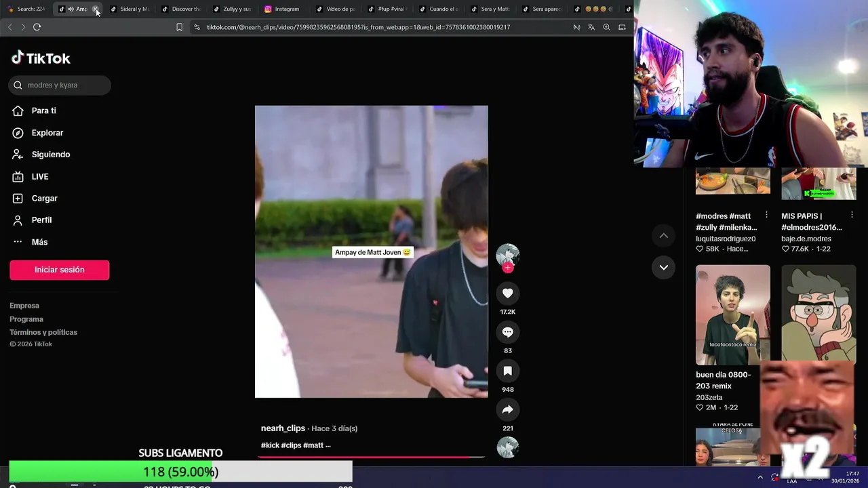
Task: Click the translate page icon in the address bar
Action: (591, 27)
